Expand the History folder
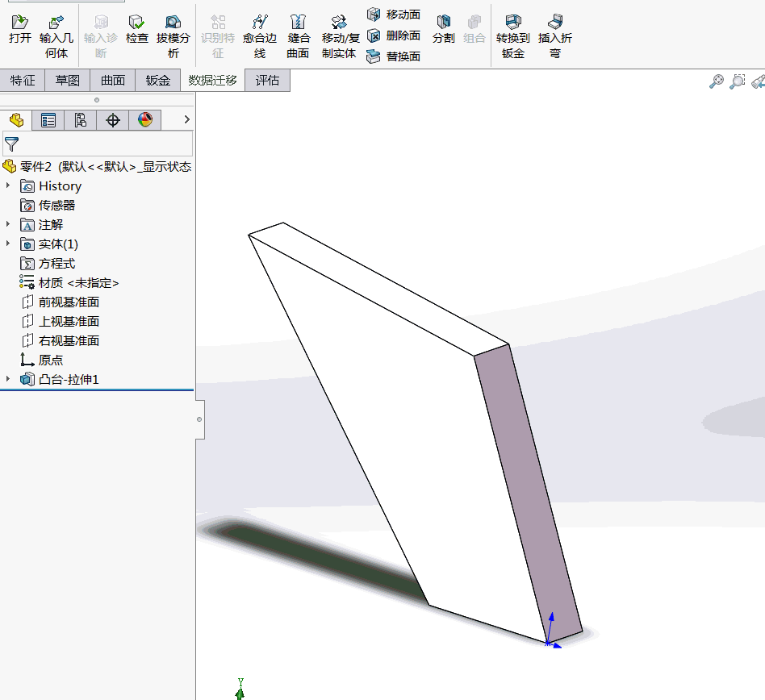The image size is (765, 700). tap(8, 185)
